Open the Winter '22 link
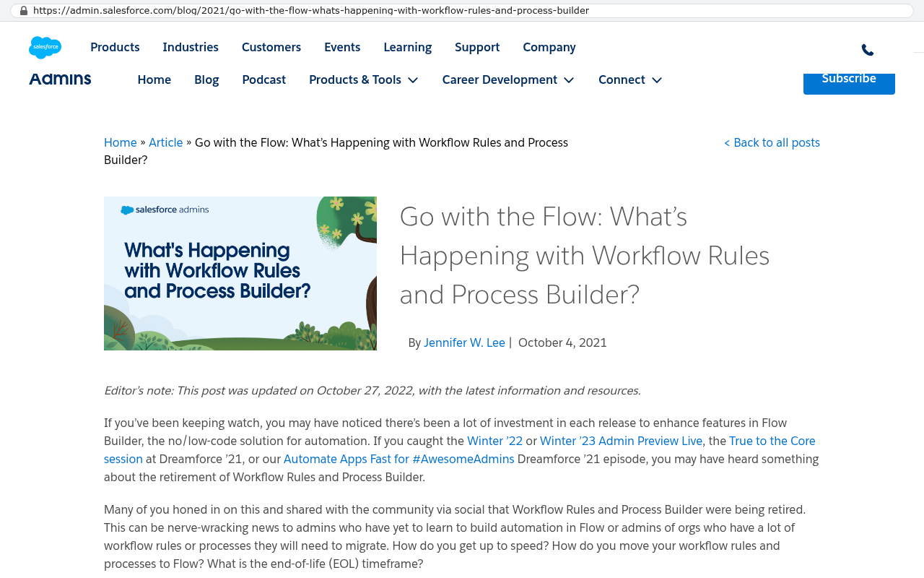This screenshot has width=924, height=578. pyautogui.click(x=494, y=441)
